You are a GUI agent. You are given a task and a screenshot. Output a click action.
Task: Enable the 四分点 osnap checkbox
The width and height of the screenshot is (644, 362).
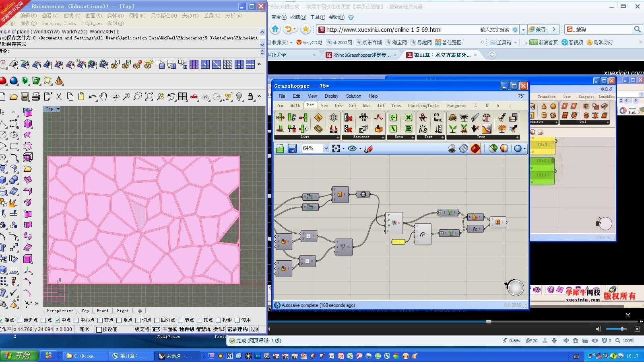[157, 320]
